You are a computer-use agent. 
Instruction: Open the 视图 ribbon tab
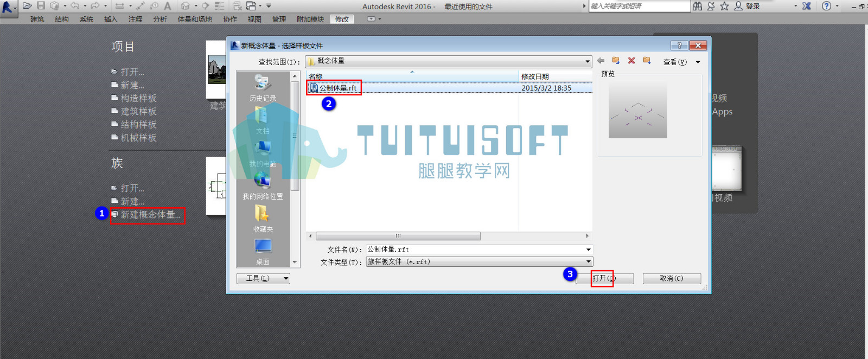point(254,19)
